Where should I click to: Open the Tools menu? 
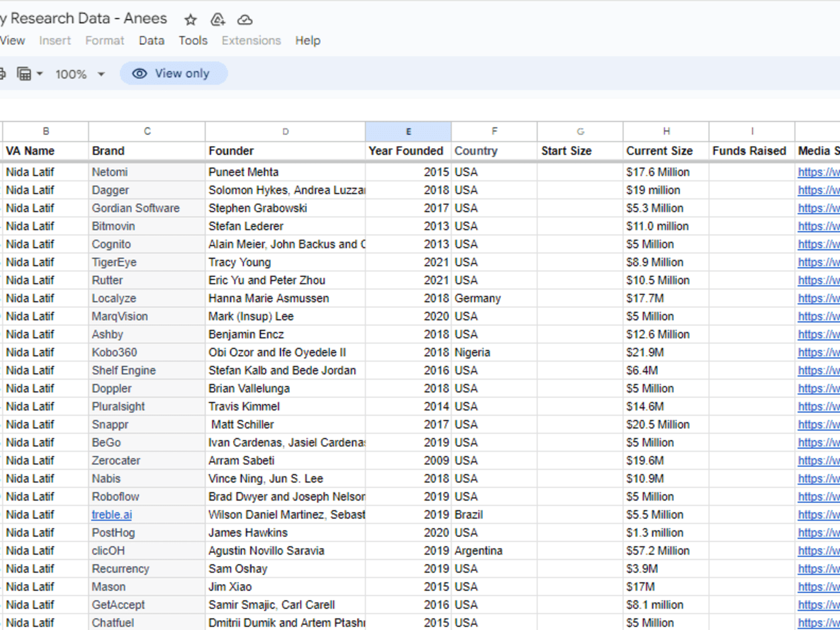pyautogui.click(x=193, y=40)
